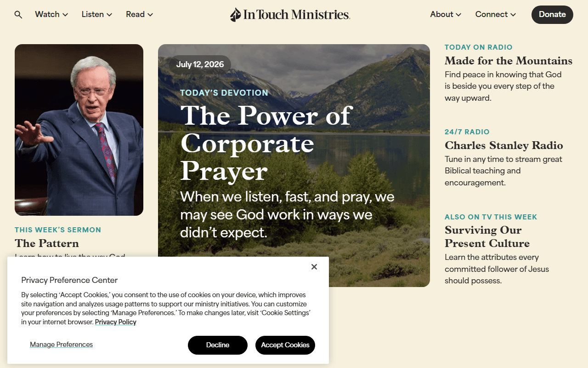Open The Pattern sermon title
This screenshot has width=588, height=368.
(47, 243)
